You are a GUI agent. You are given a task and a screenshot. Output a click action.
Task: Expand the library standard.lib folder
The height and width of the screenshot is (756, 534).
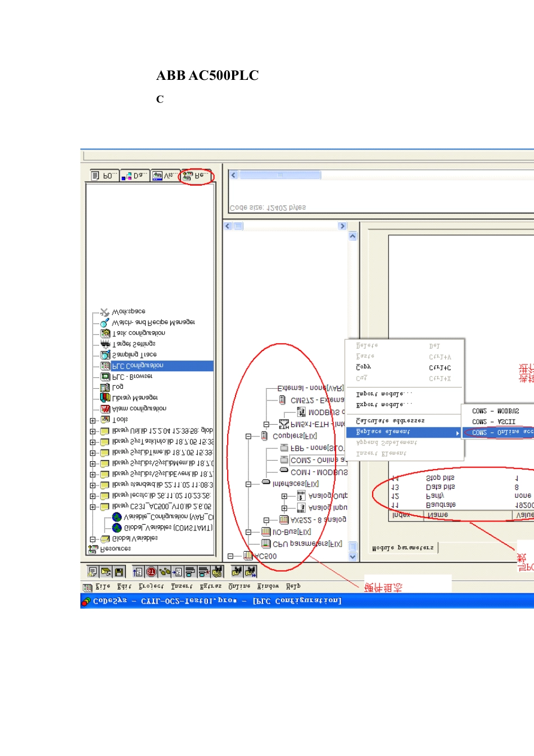pyautogui.click(x=93, y=485)
